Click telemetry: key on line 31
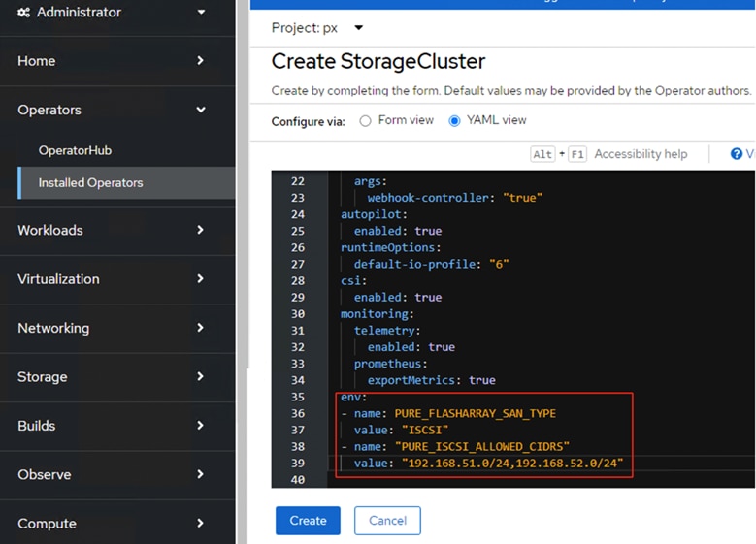The image size is (756, 544). click(387, 331)
